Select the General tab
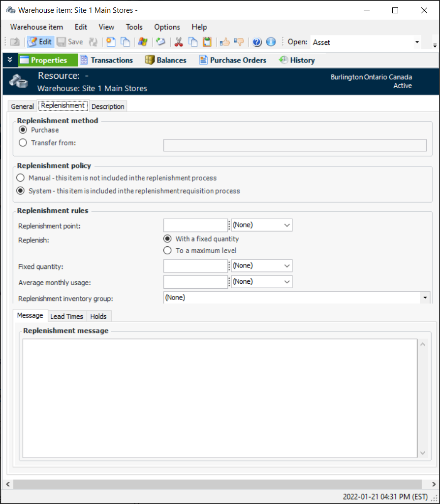The height and width of the screenshot is (504, 440). coord(22,106)
